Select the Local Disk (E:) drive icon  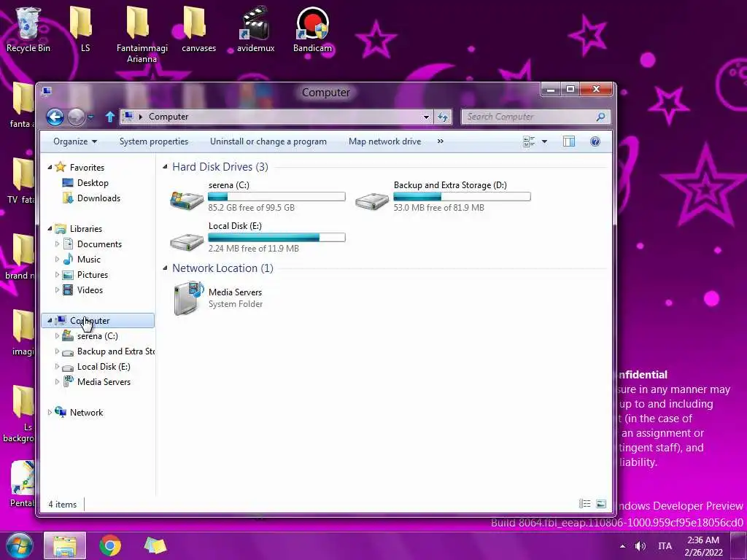pyautogui.click(x=187, y=242)
